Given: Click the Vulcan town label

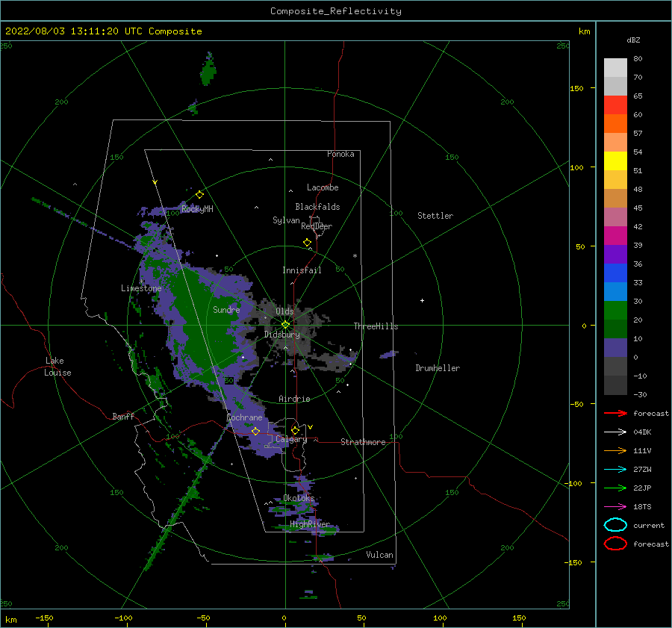Looking at the screenshot, I should tap(380, 555).
